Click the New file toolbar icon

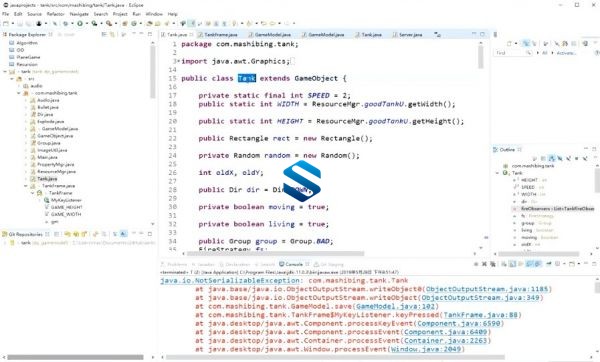coord(6,23)
